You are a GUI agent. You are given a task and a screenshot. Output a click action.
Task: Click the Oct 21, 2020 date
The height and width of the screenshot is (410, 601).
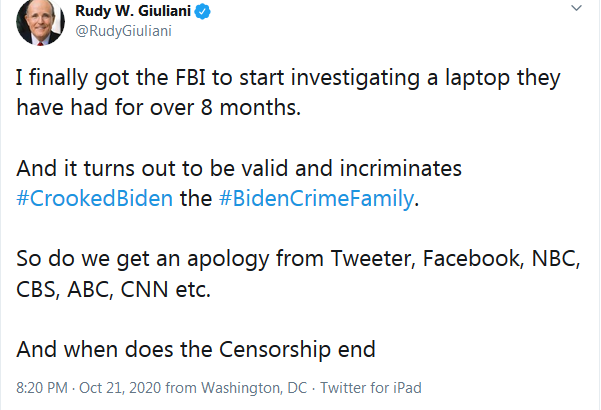tap(120, 388)
